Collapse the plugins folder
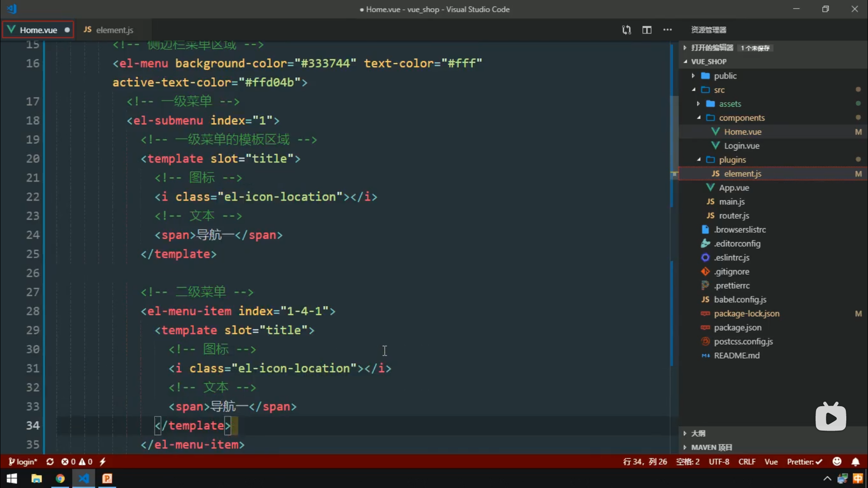 [x=698, y=160]
